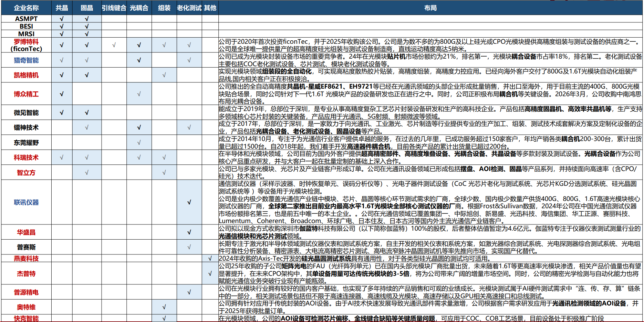Select the 固晶 checkmark in the BESI row

[87, 26]
